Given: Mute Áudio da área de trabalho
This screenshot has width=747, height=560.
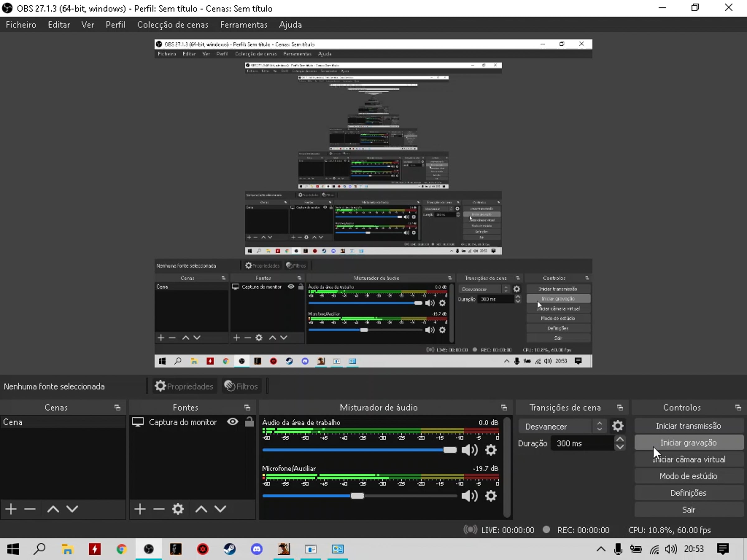Looking at the screenshot, I should coord(469,450).
